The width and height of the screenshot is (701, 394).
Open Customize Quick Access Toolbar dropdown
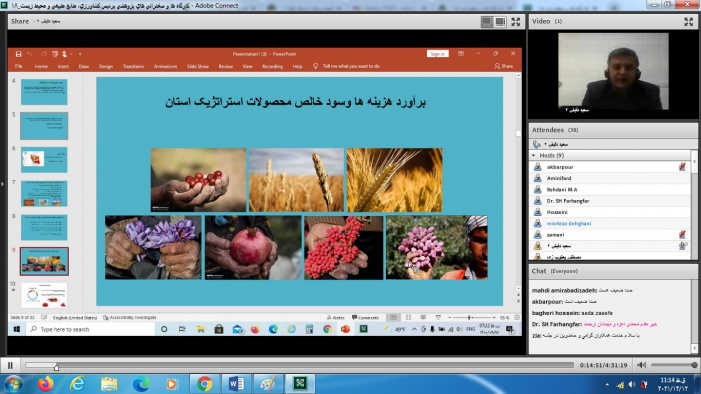(x=80, y=54)
